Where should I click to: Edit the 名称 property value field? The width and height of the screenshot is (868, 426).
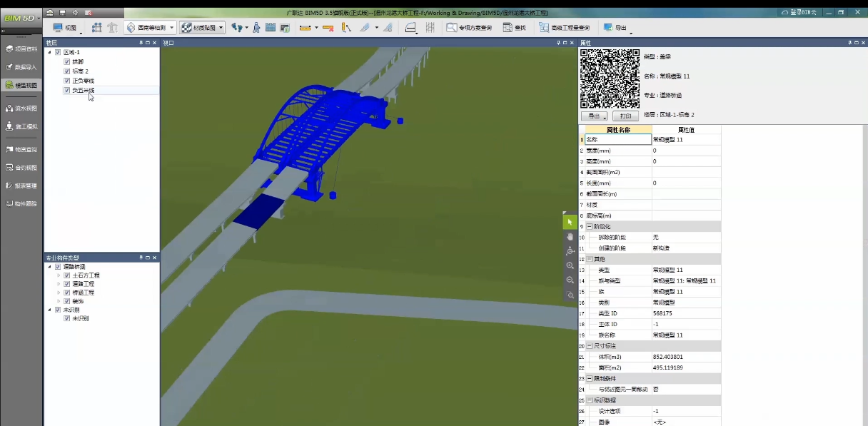686,140
